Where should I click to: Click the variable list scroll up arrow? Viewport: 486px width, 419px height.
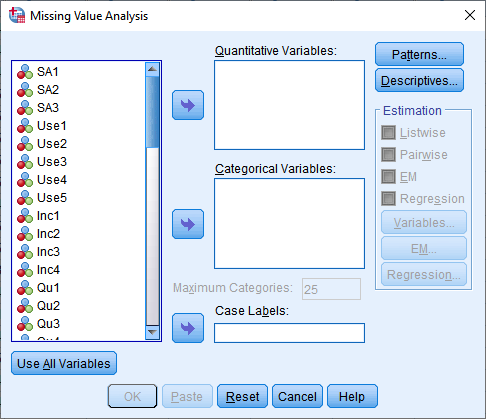pyautogui.click(x=153, y=69)
